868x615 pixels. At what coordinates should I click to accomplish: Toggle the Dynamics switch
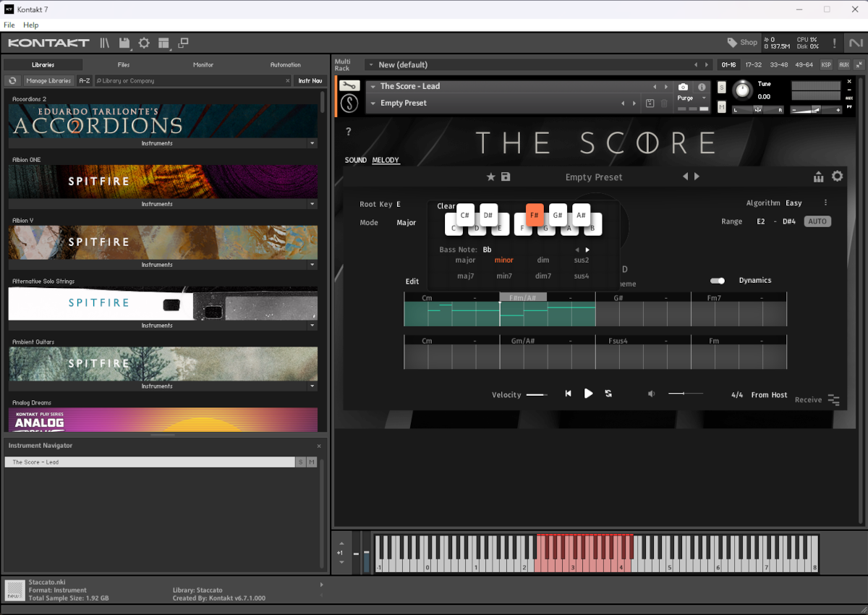click(x=718, y=281)
